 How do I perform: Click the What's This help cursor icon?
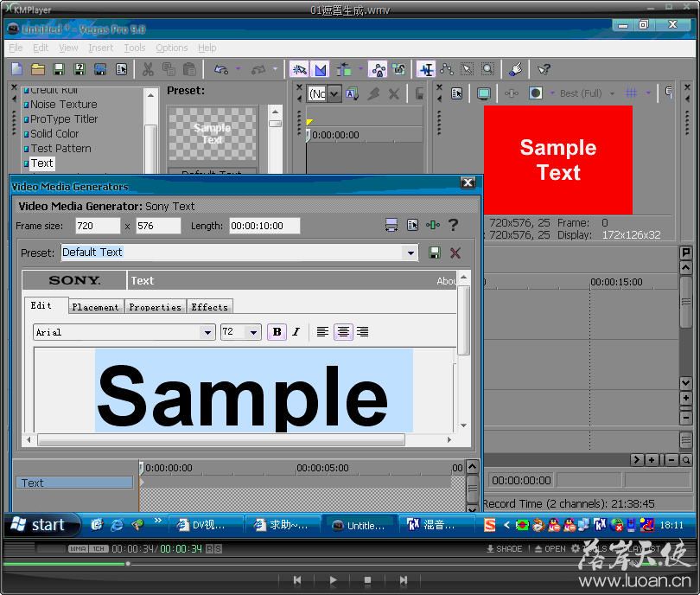(x=544, y=69)
